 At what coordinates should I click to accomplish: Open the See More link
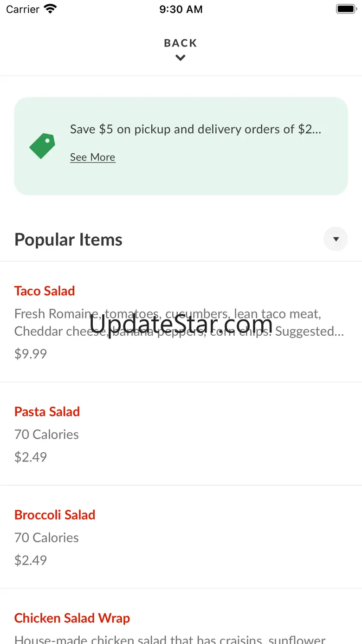92,157
